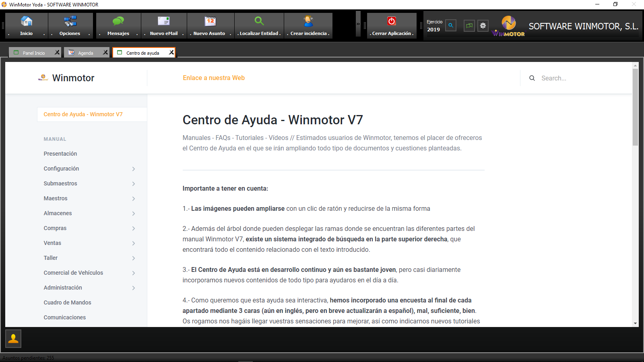644x362 pixels.
Task: Open Cuadro de Mandos in the sidebar
Action: (x=68, y=302)
